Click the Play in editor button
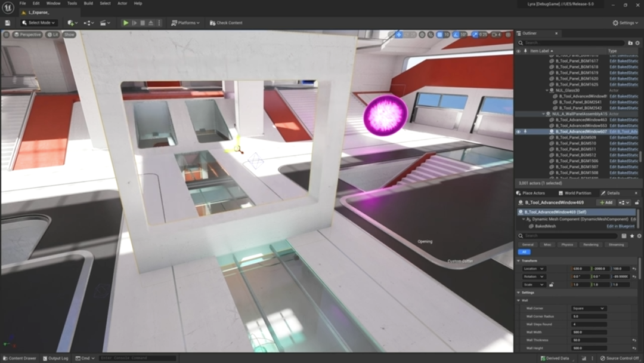The width and height of the screenshot is (644, 363). pyautogui.click(x=125, y=23)
